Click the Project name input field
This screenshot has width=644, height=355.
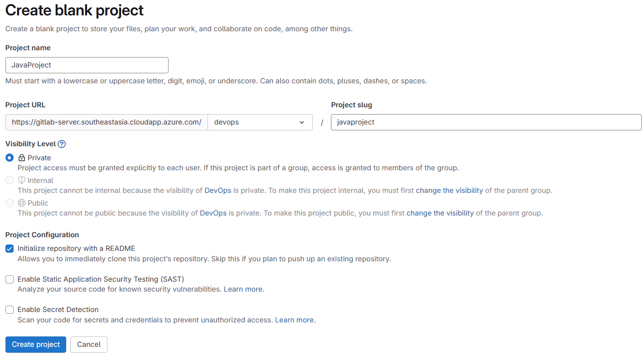(x=87, y=65)
